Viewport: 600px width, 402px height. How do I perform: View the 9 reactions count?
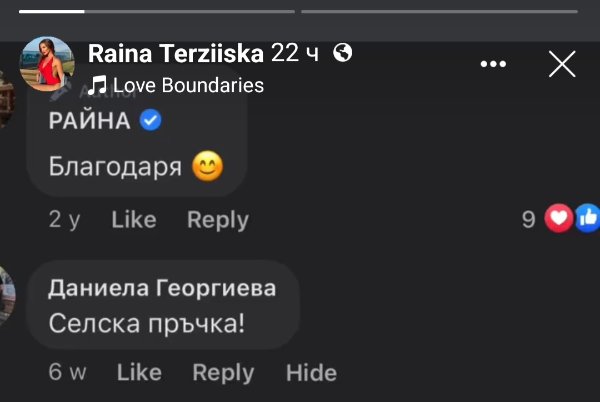529,219
